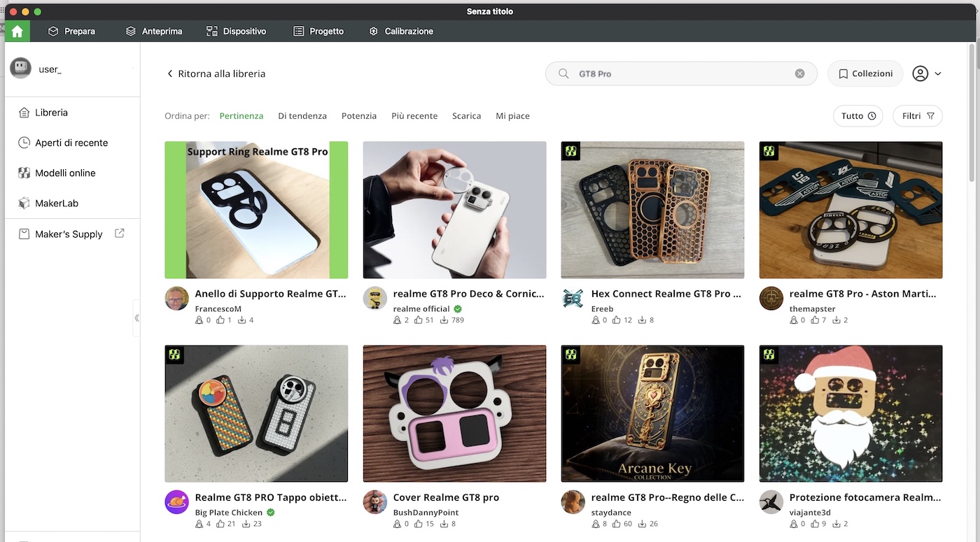Open the Arcane Key collection thumbnail

[x=652, y=413]
